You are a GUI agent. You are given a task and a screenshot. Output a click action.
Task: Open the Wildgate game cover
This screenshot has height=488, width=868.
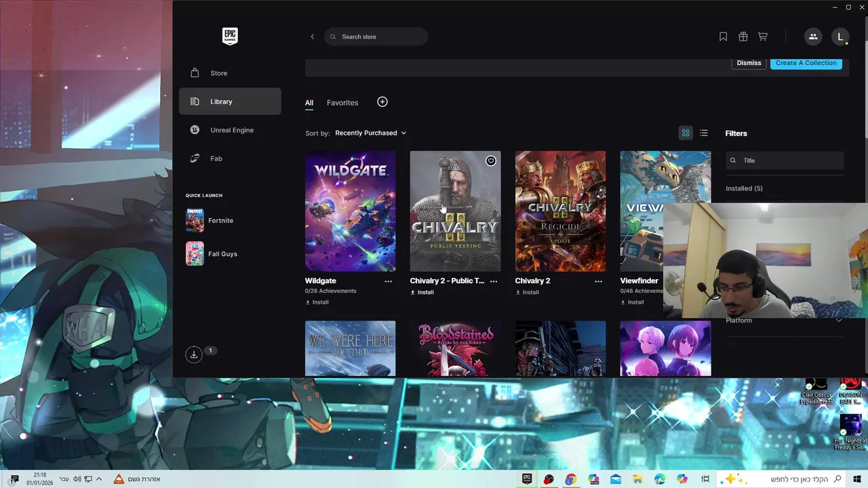pyautogui.click(x=350, y=211)
